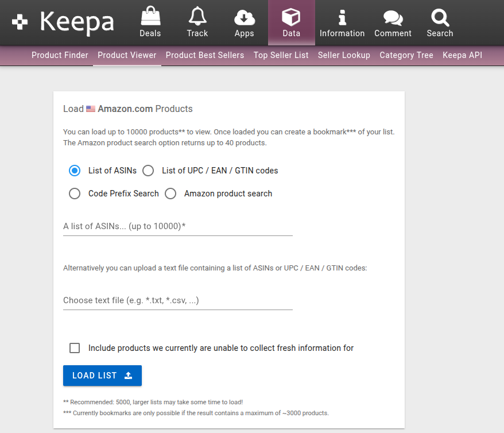Open the Category Tree section
The height and width of the screenshot is (433, 504).
[x=406, y=55]
